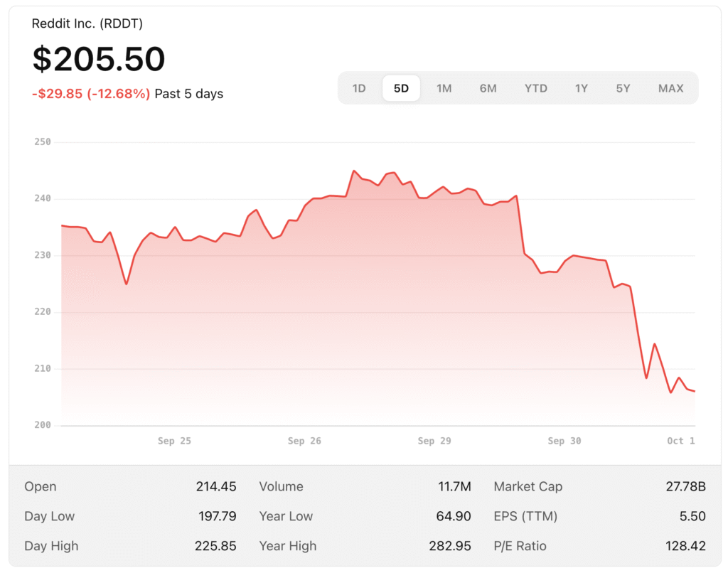The image size is (728, 573).
Task: Open the 1Y time range
Action: click(x=582, y=88)
